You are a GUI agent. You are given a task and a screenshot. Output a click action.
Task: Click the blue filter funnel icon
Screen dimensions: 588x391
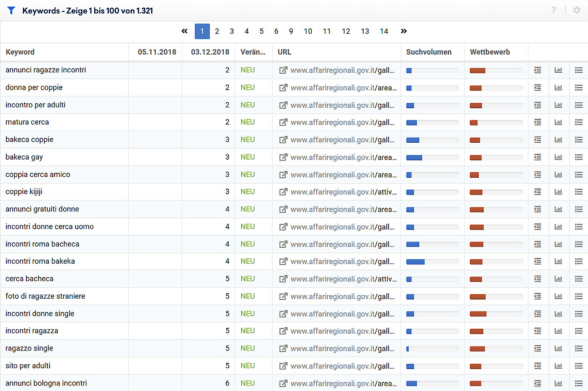point(11,10)
